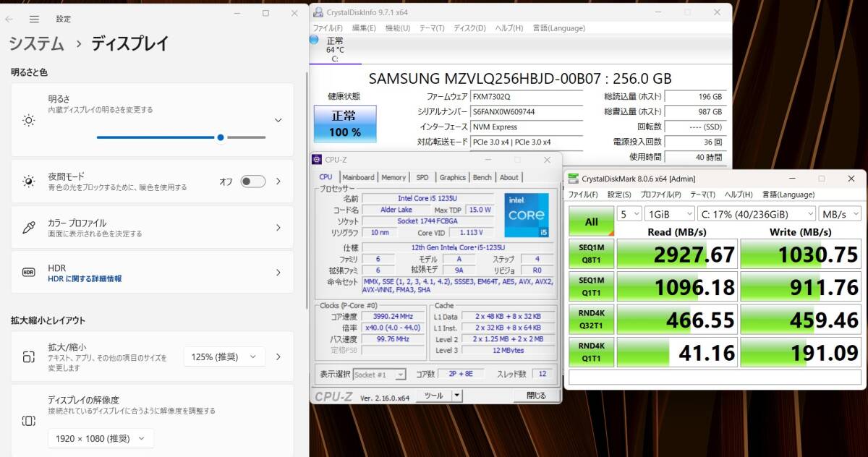Run the RND4K Q32T1 test
Viewport: 868px width, 457px height.
point(591,320)
